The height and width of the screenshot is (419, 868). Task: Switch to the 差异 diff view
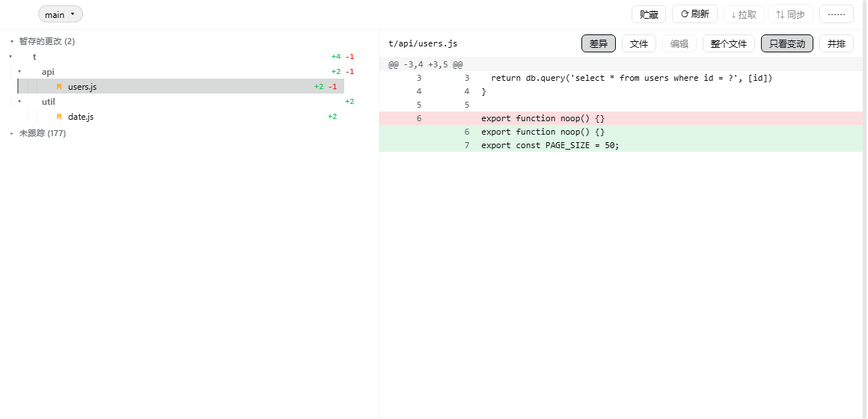[x=599, y=43]
